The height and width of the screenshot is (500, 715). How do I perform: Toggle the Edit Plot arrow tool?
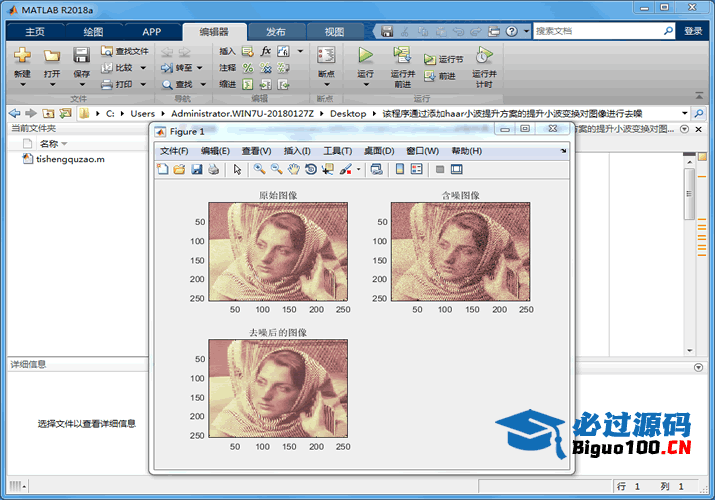pos(237,170)
